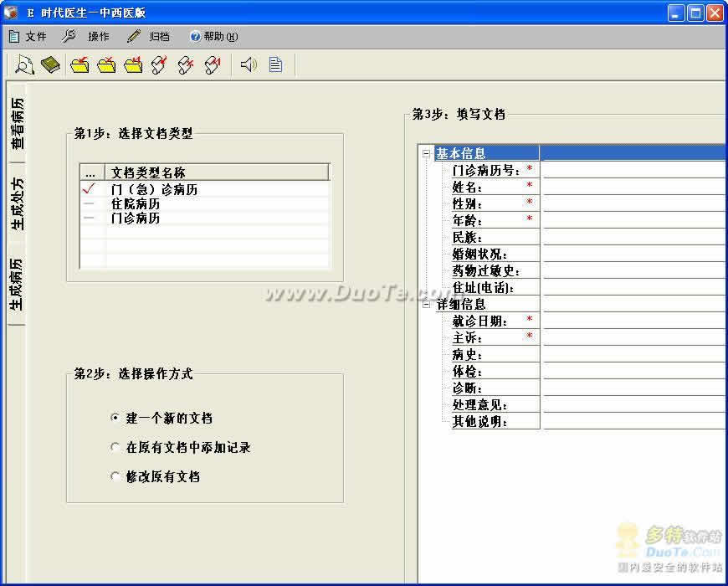
Task: Click the speaker sound icon
Action: tap(249, 64)
